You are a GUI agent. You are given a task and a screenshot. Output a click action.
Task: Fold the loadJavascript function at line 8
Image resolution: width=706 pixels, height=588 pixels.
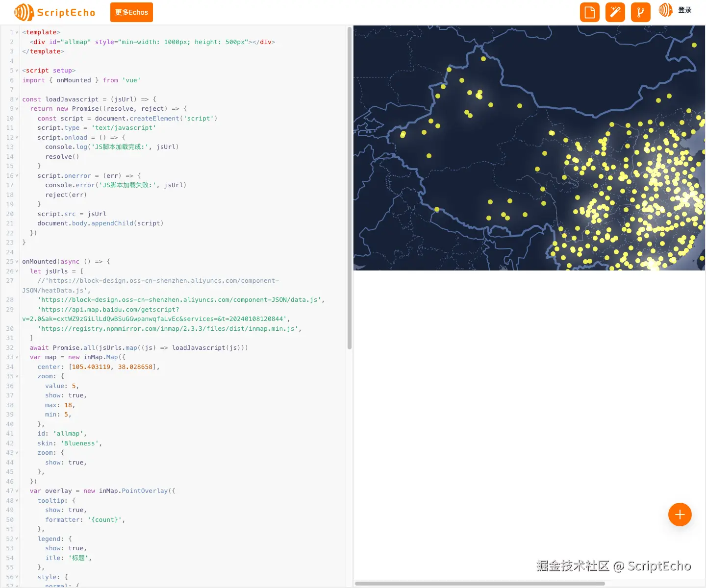17,99
